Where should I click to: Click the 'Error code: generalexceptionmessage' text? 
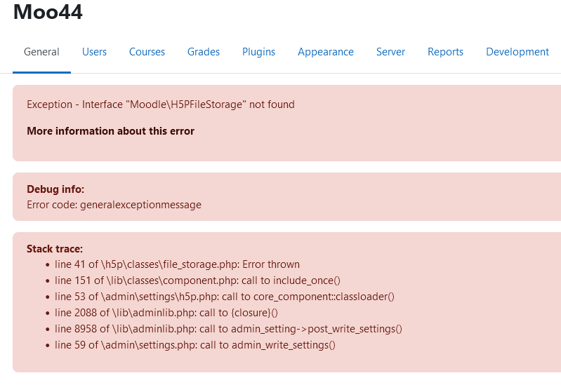[114, 205]
